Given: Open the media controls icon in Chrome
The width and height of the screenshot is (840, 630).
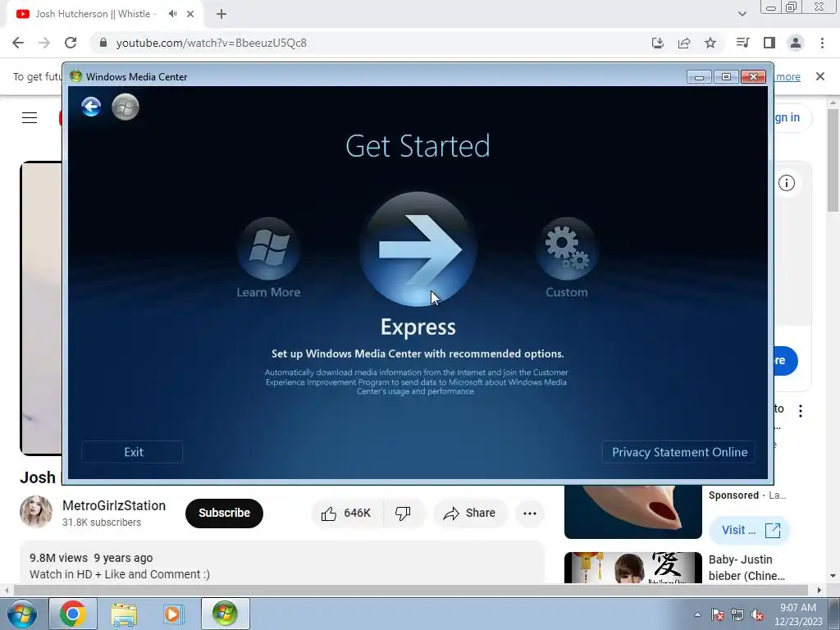Looking at the screenshot, I should tap(743, 43).
